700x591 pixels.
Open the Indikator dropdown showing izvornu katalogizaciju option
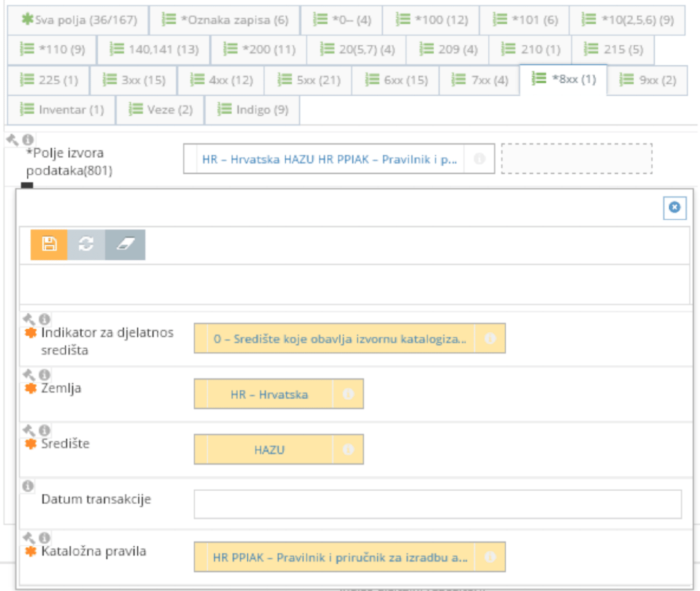339,338
